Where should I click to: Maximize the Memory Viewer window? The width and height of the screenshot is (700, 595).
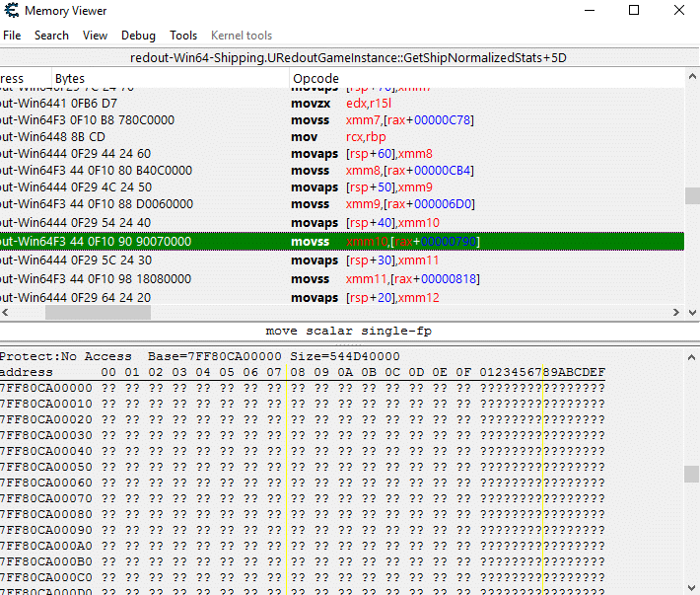(x=634, y=11)
